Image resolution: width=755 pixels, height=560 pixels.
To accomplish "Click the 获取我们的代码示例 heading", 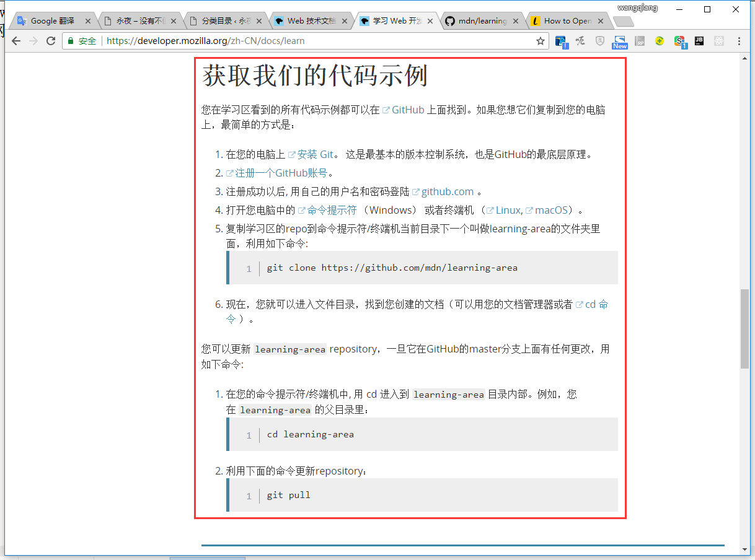I will 315,76.
